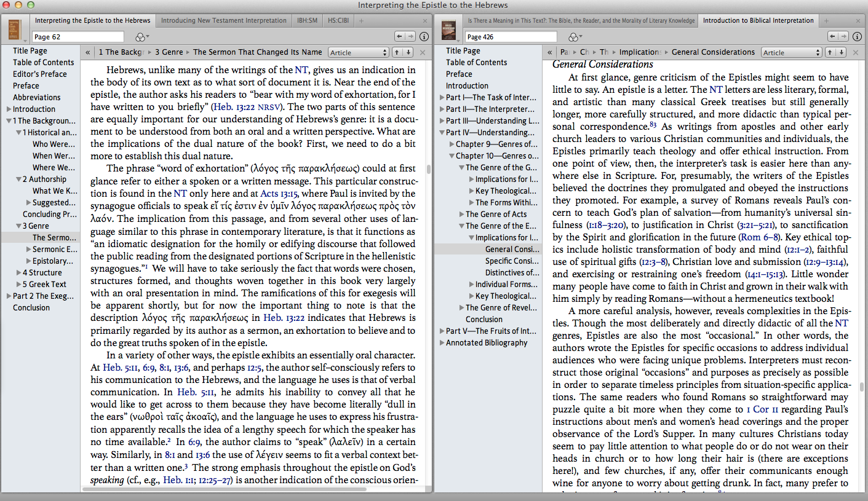Switch to 'Is There a Meaning in This Text?' tab
The image size is (868, 501).
point(581,21)
